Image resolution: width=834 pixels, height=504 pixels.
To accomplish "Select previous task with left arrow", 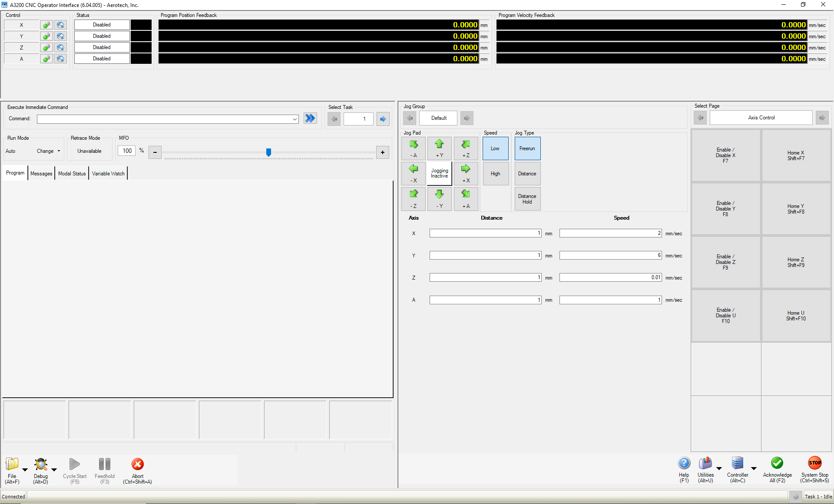I will [x=334, y=119].
